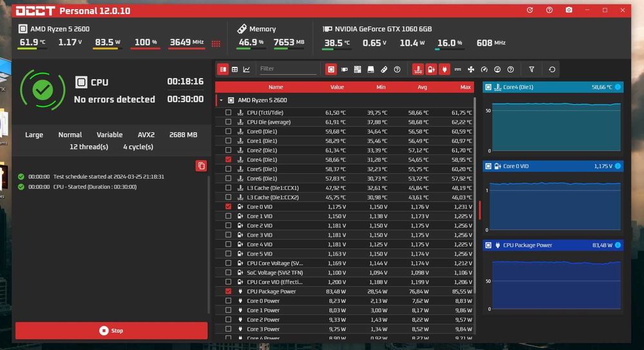The image size is (644, 350).
Task: Click the Avg column header
Action: [422, 87]
